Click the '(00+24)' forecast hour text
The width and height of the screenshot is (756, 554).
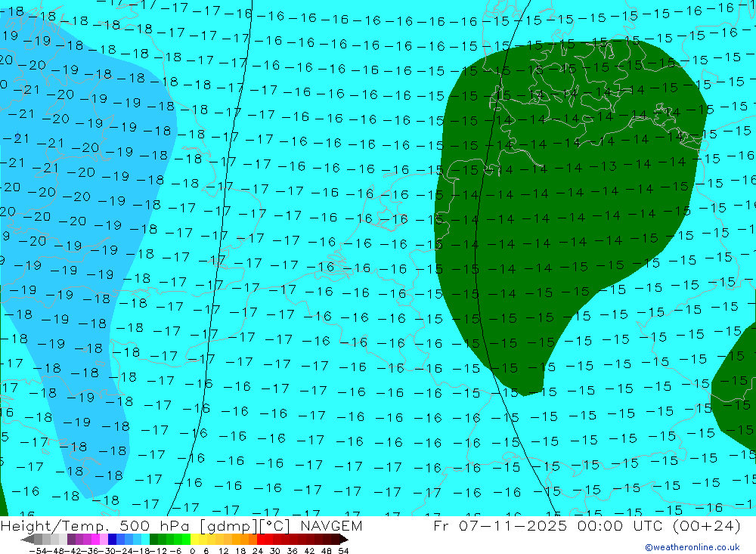[x=706, y=525]
